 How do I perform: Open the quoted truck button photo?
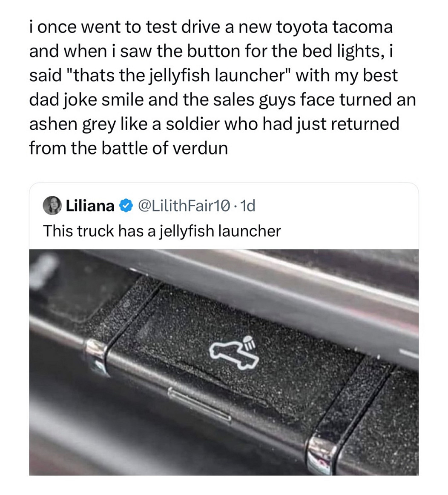click(x=224, y=362)
